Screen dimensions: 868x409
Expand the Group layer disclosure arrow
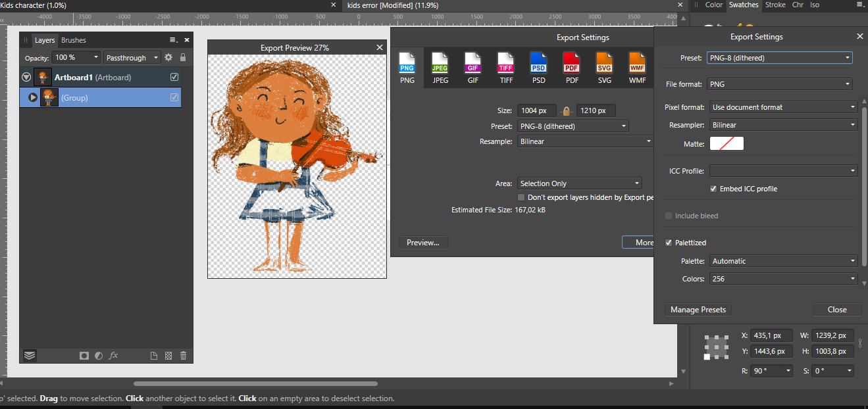point(32,97)
